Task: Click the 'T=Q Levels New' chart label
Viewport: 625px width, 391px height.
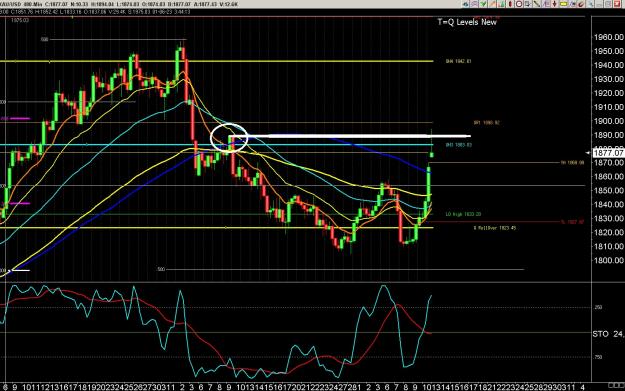Action: point(467,22)
